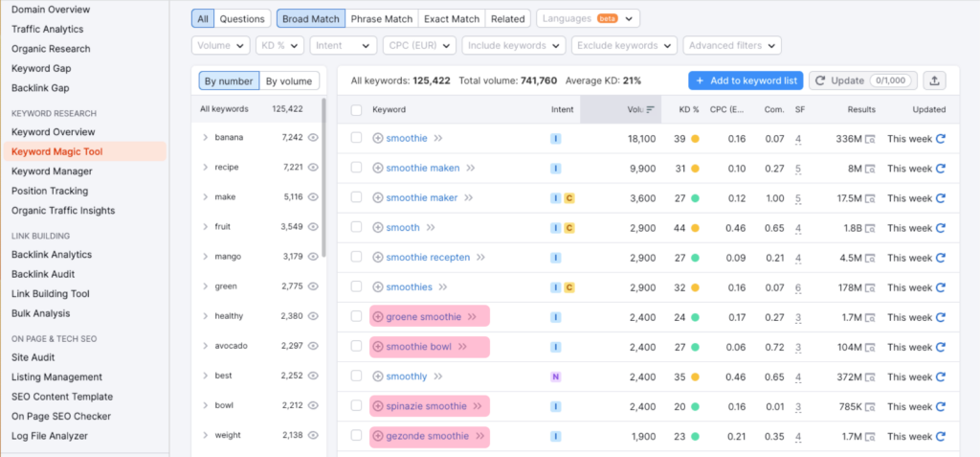Refresh data for smoothie maker row
This screenshot has height=457, width=980.
[x=940, y=197]
